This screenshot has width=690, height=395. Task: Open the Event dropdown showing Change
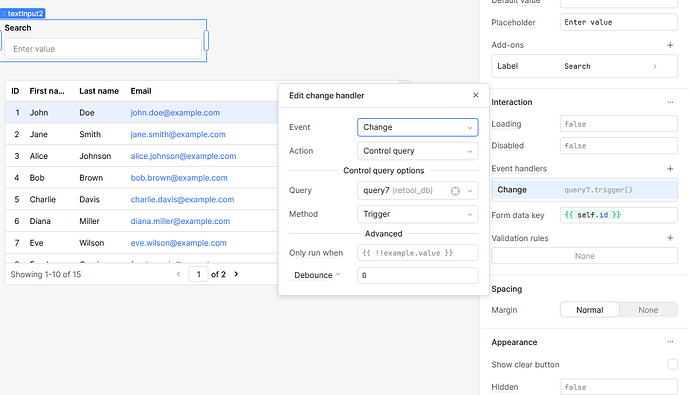418,127
